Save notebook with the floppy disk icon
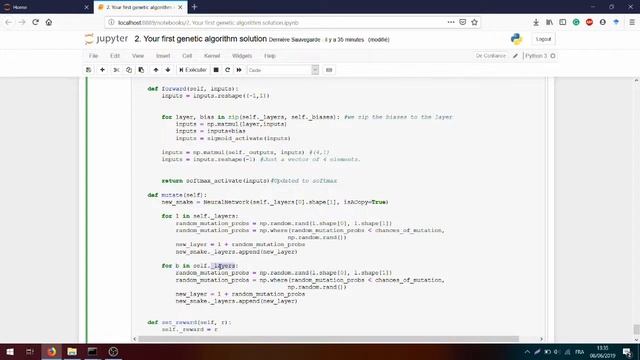Viewport: 640px width, 360px height. 89,70
